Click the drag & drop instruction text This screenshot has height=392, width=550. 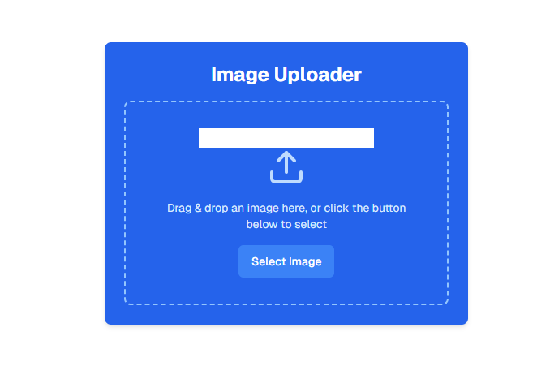pos(286,216)
